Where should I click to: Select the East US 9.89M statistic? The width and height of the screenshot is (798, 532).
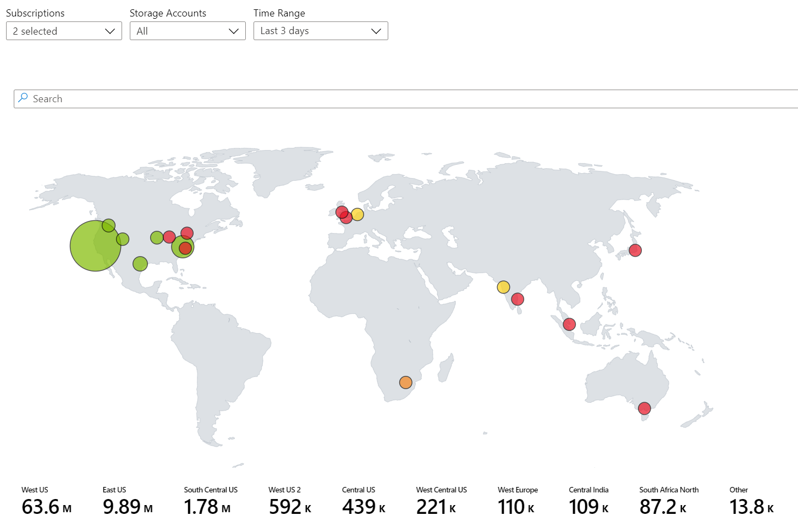[x=128, y=507]
